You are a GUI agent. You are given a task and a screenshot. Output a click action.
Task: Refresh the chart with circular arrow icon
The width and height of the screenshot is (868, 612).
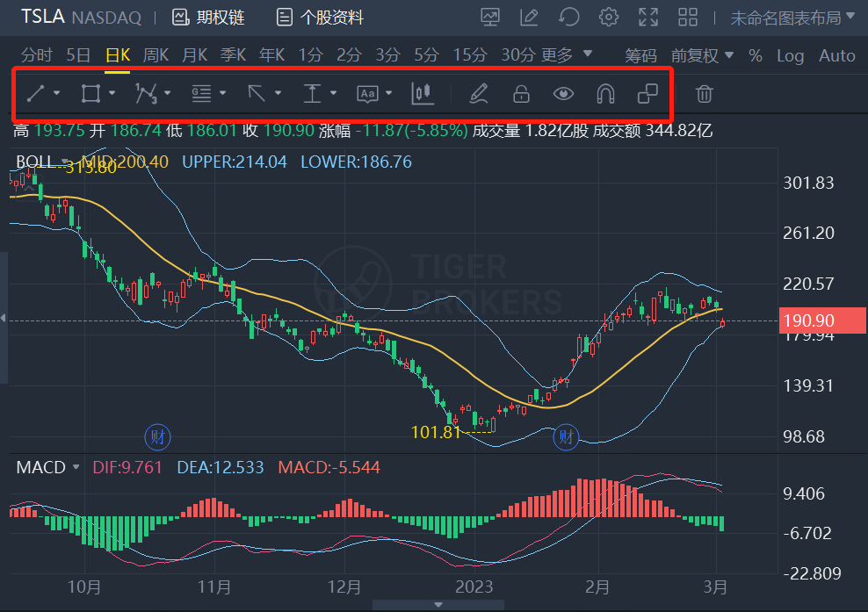568,18
